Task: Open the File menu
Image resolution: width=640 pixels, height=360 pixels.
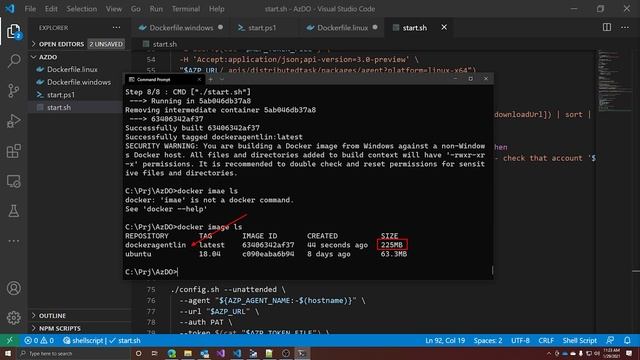Action: (x=30, y=9)
